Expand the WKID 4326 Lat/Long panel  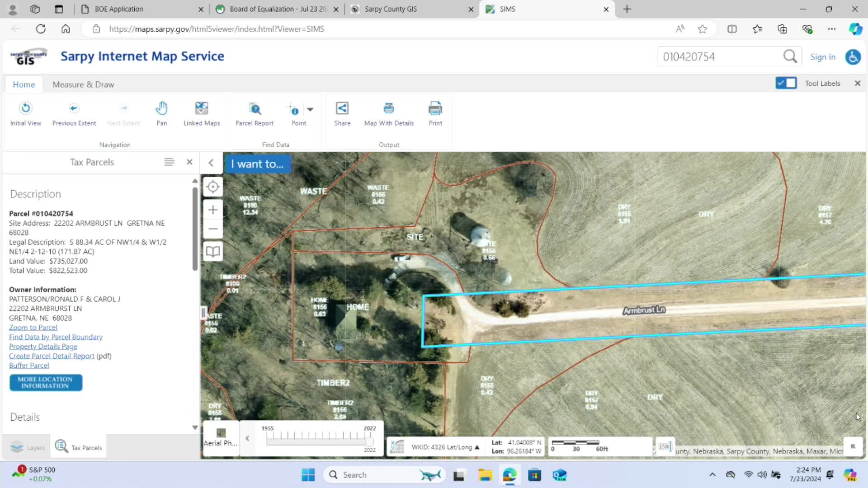(478, 446)
